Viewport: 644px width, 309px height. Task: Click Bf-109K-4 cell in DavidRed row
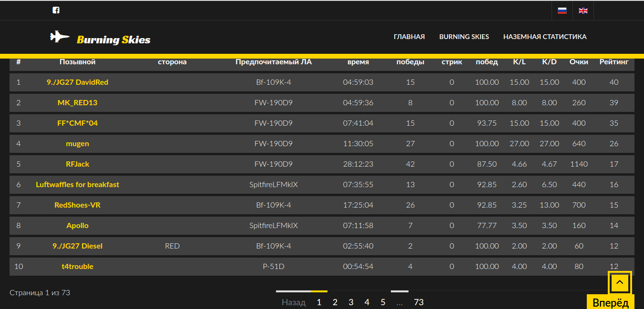tap(274, 82)
